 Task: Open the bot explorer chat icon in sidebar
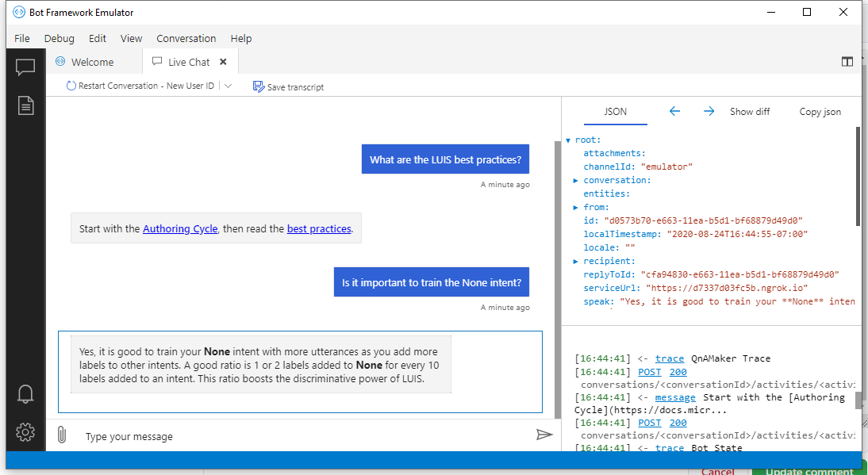(25, 67)
